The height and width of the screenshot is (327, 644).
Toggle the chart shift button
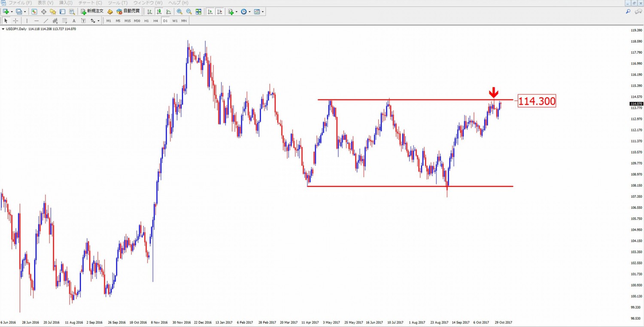click(x=219, y=12)
